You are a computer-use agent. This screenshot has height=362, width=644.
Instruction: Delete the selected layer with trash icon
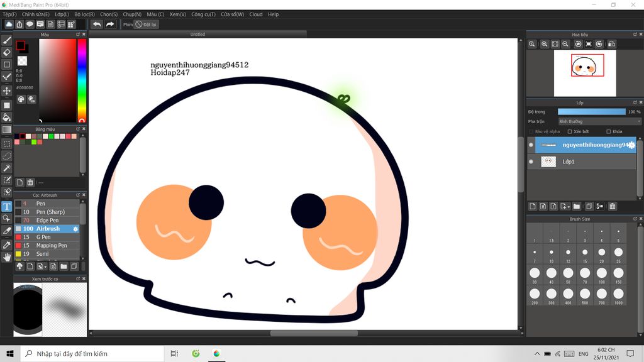click(x=613, y=206)
